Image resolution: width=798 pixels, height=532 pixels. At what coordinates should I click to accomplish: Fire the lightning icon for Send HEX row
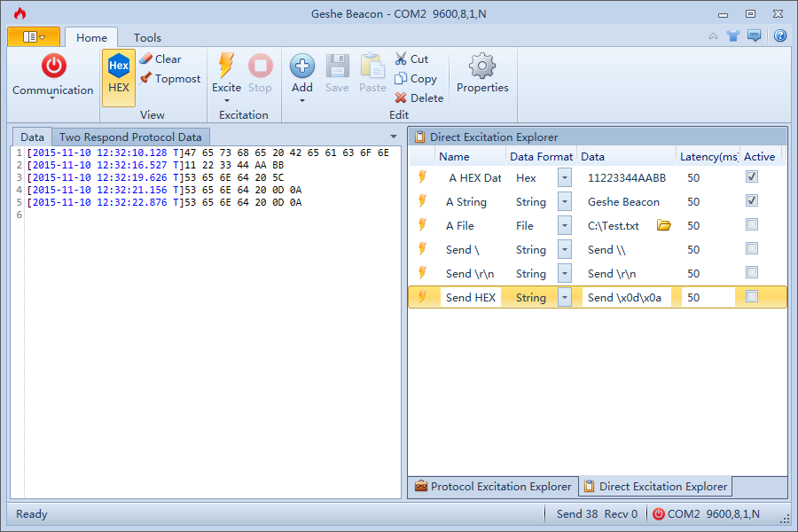tap(422, 297)
